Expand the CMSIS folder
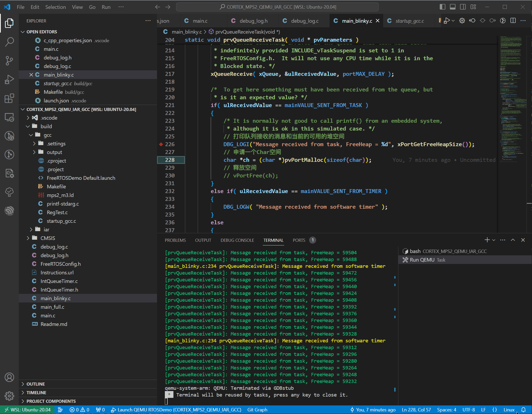532x414 pixels. click(x=28, y=238)
